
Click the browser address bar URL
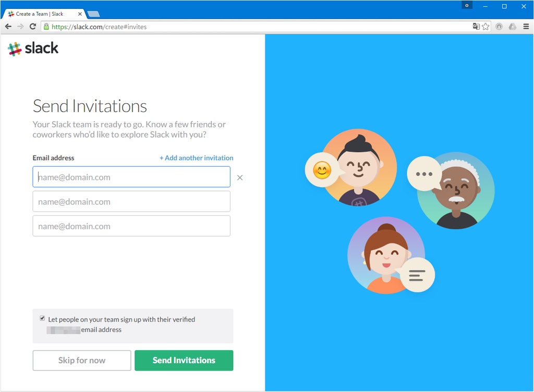coord(99,27)
